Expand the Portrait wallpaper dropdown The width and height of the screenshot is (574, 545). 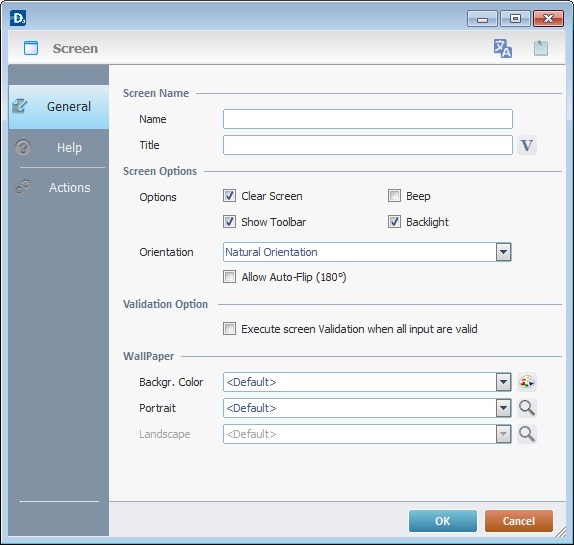[x=503, y=408]
